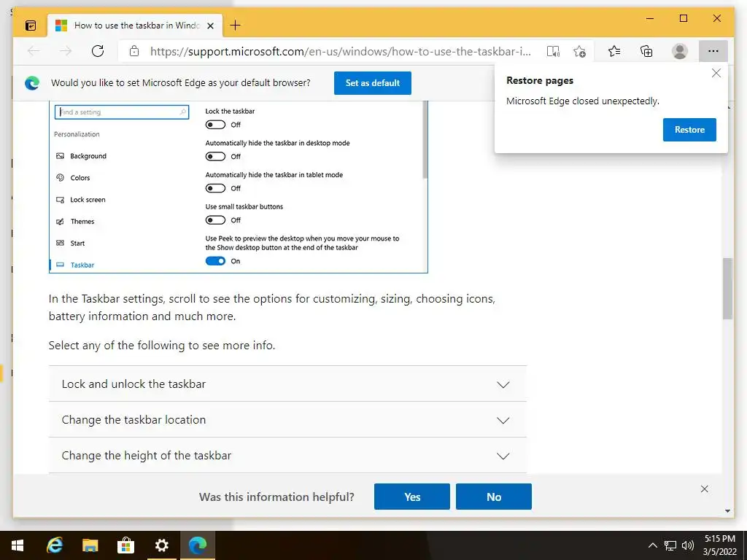747x560 pixels.
Task: Answer No to helpful question
Action: click(494, 497)
